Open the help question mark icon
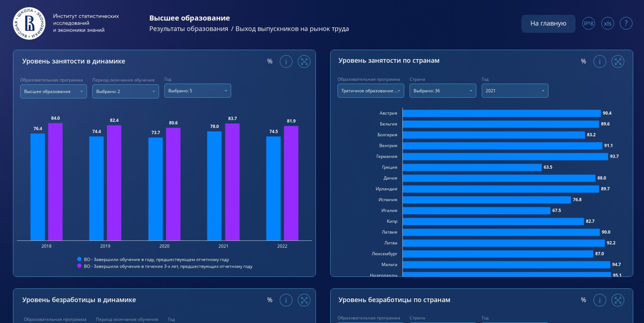644x323 pixels. point(626,23)
